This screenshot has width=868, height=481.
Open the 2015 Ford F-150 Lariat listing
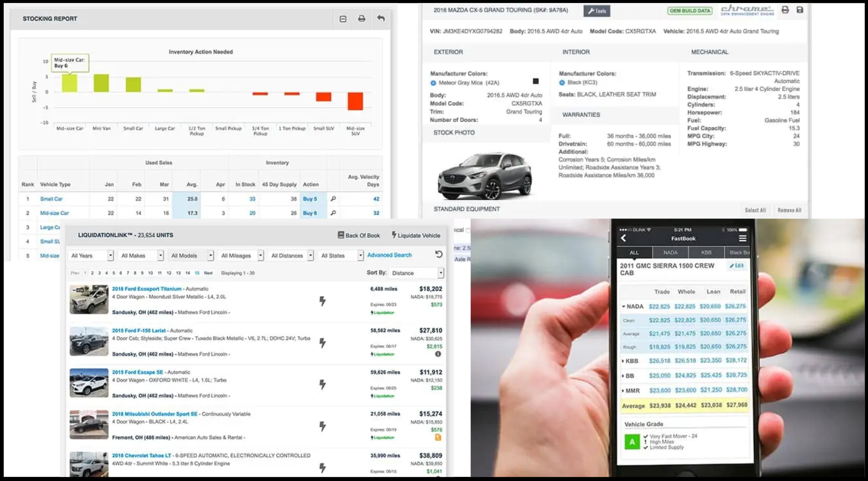coord(139,331)
